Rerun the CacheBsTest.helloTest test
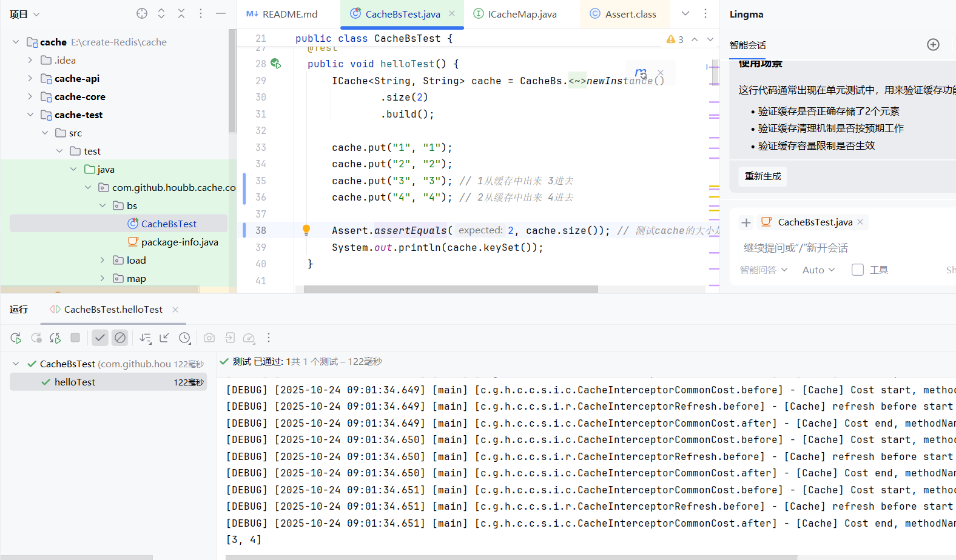Image resolution: width=956 pixels, height=560 pixels. point(16,338)
